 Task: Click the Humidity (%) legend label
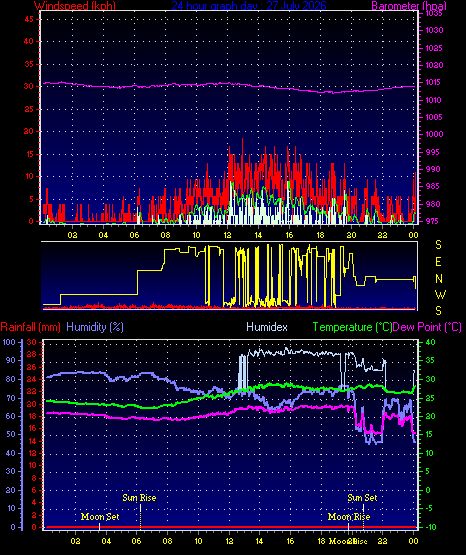point(95,327)
